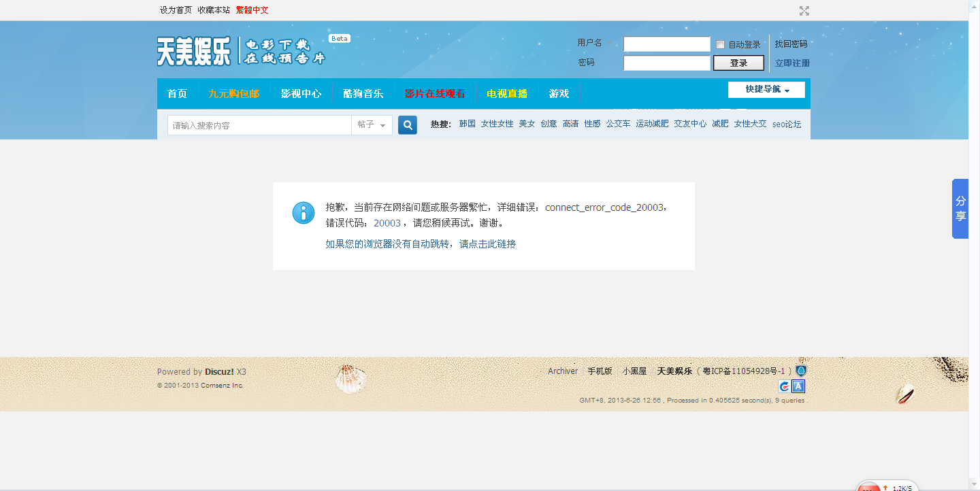Open the 帖子 search type dropdown
The image size is (980, 491).
coord(372,125)
